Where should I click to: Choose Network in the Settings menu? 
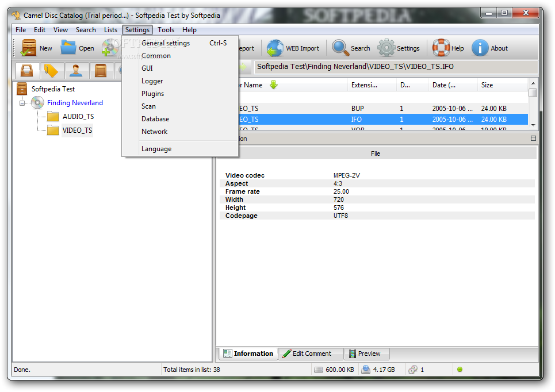pos(180,132)
